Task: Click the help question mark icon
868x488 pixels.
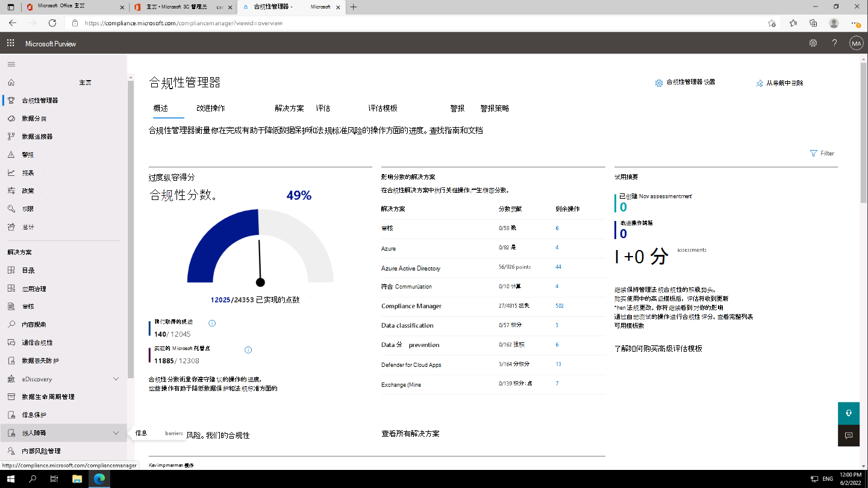Action: click(x=834, y=43)
